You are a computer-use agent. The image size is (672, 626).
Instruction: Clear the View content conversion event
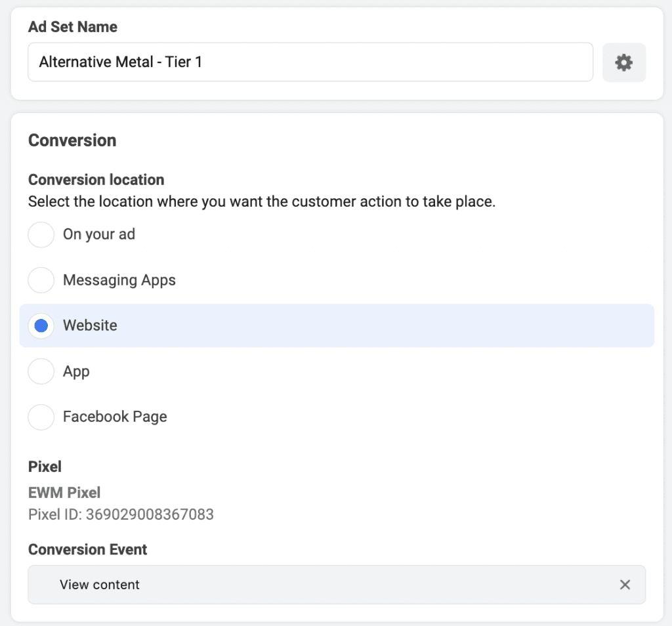[x=625, y=585]
